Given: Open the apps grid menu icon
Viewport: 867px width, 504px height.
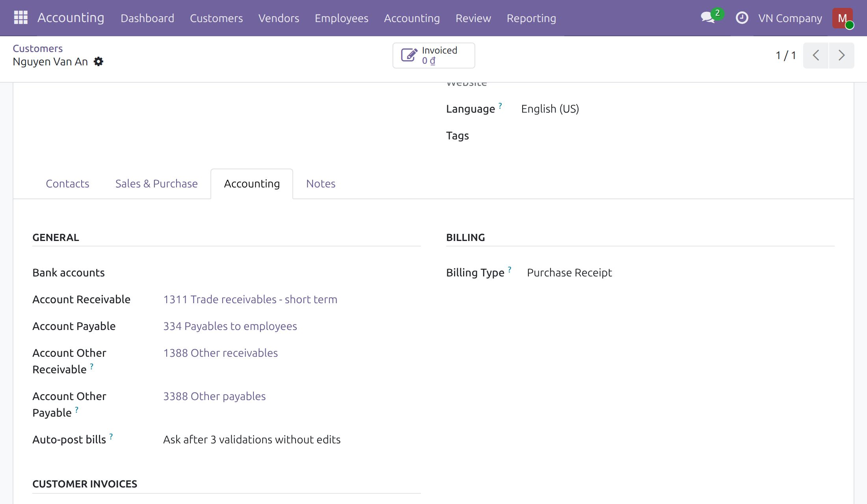Looking at the screenshot, I should coord(20,18).
